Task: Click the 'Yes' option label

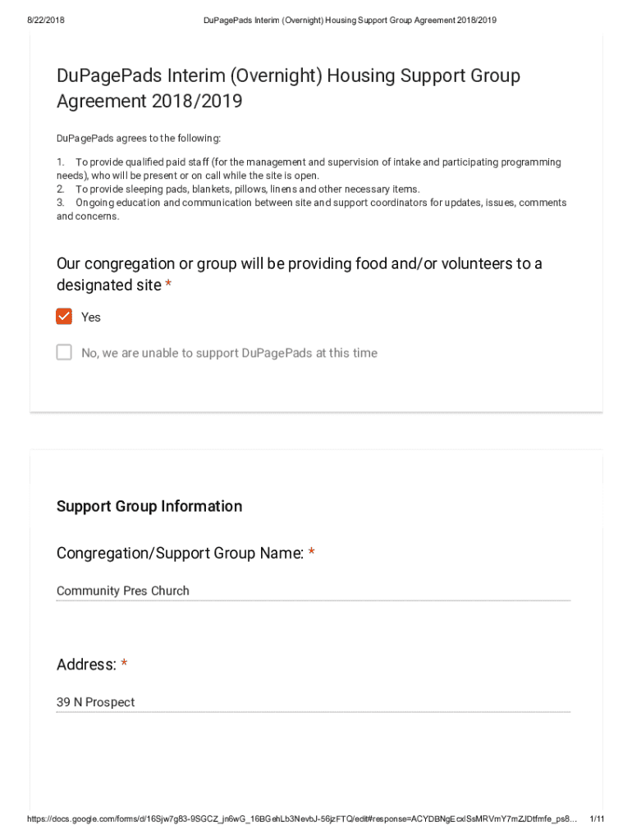Action: (91, 317)
